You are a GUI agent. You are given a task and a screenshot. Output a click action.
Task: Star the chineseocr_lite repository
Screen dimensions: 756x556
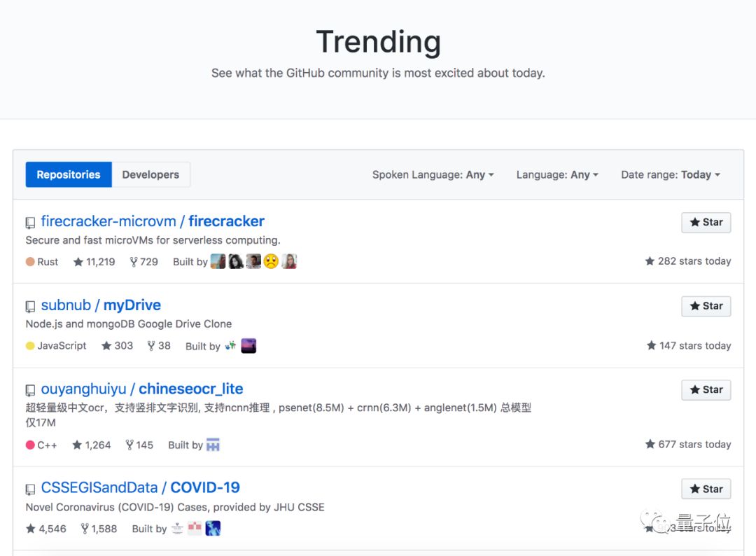pyautogui.click(x=706, y=390)
